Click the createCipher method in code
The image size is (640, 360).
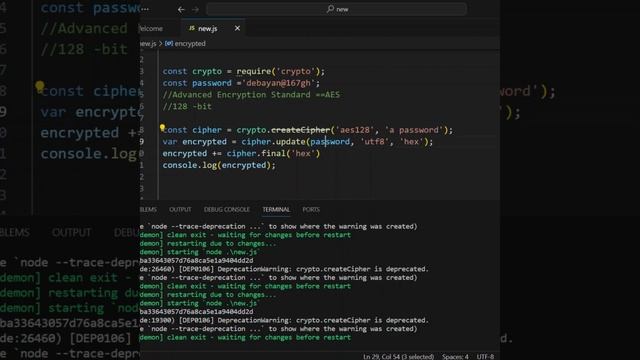click(300, 130)
